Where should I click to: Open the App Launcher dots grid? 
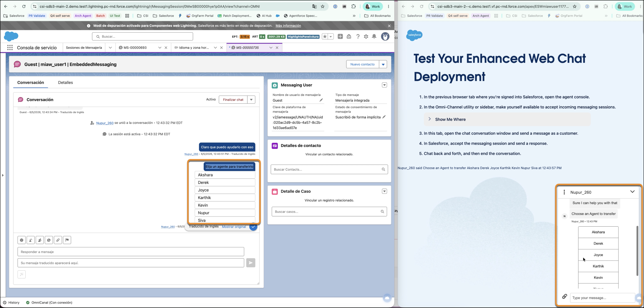pos(10,47)
